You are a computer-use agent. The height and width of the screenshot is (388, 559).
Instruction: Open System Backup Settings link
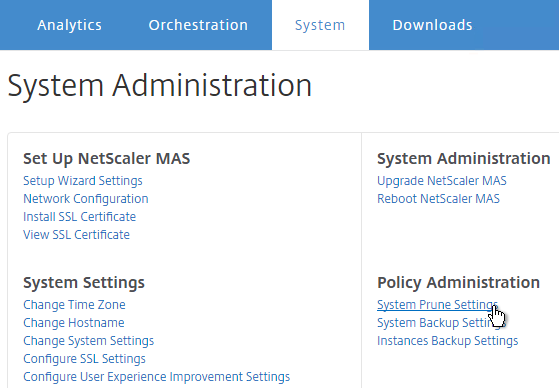click(441, 322)
